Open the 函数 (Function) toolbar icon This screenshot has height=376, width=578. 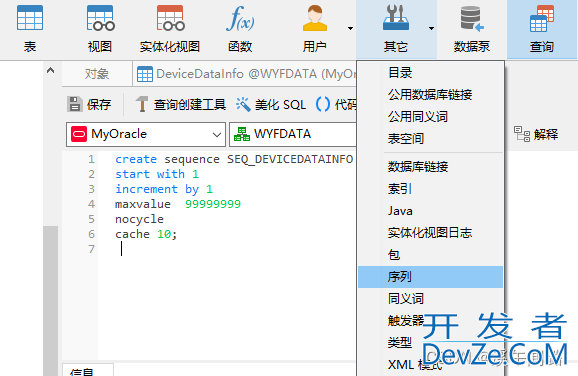point(240,29)
